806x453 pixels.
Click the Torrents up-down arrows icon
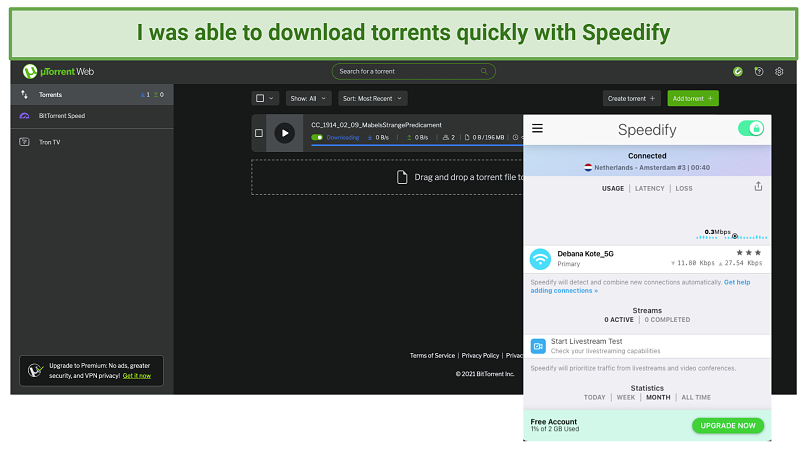pyautogui.click(x=24, y=95)
